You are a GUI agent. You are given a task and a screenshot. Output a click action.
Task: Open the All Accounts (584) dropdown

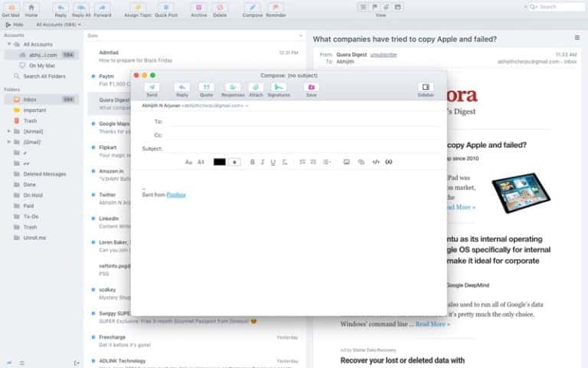58,25
